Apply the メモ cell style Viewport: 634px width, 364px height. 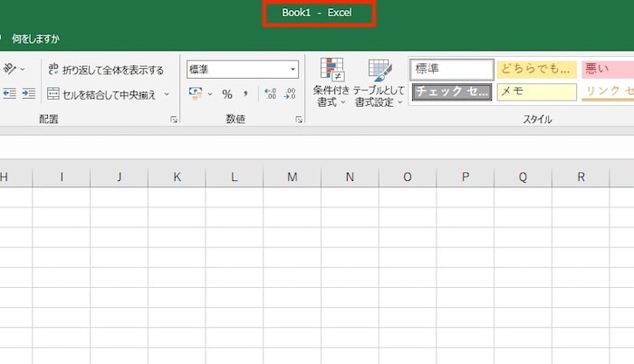[536, 91]
